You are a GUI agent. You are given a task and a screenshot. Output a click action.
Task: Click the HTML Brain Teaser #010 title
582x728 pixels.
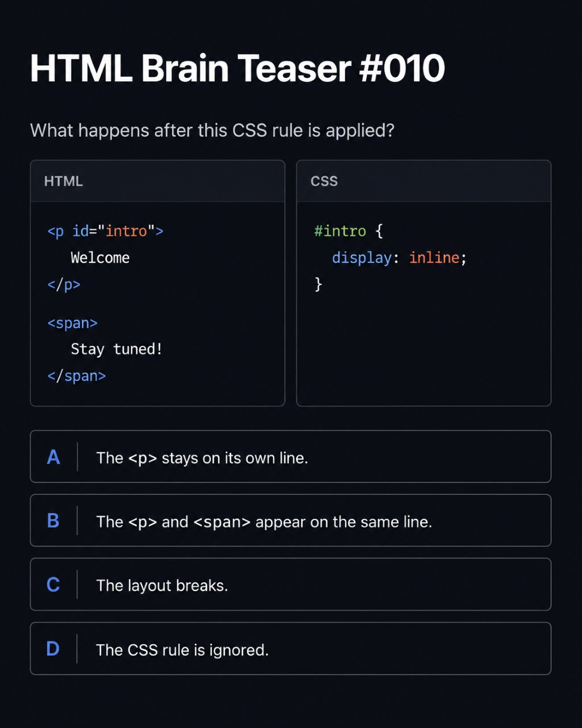tap(237, 68)
